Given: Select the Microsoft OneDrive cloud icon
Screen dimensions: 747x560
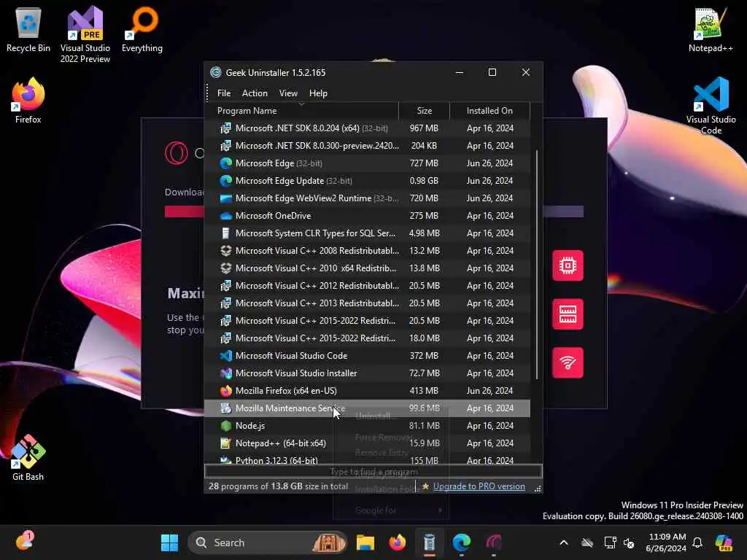Looking at the screenshot, I should click(226, 216).
